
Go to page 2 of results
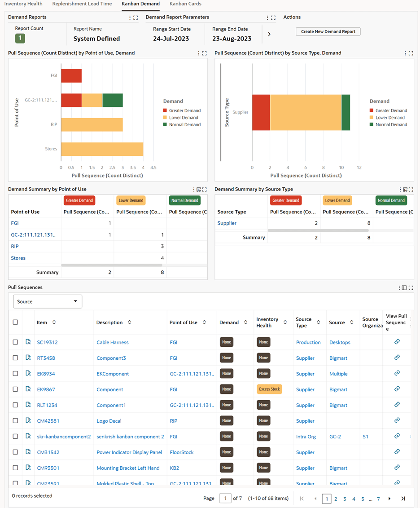pos(336,499)
